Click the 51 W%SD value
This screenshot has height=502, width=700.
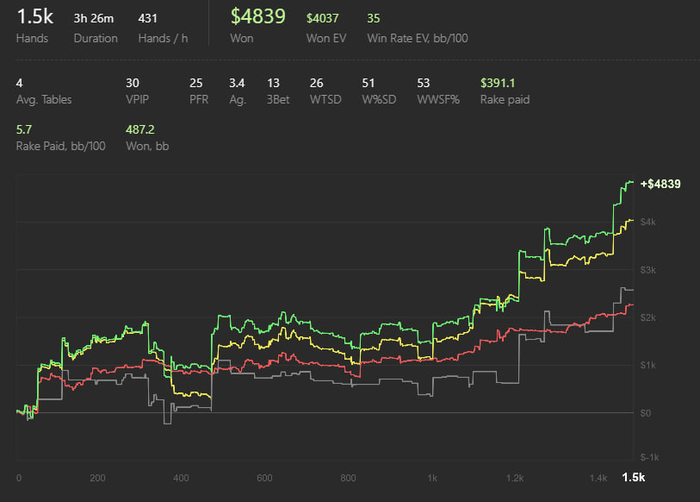click(x=368, y=83)
